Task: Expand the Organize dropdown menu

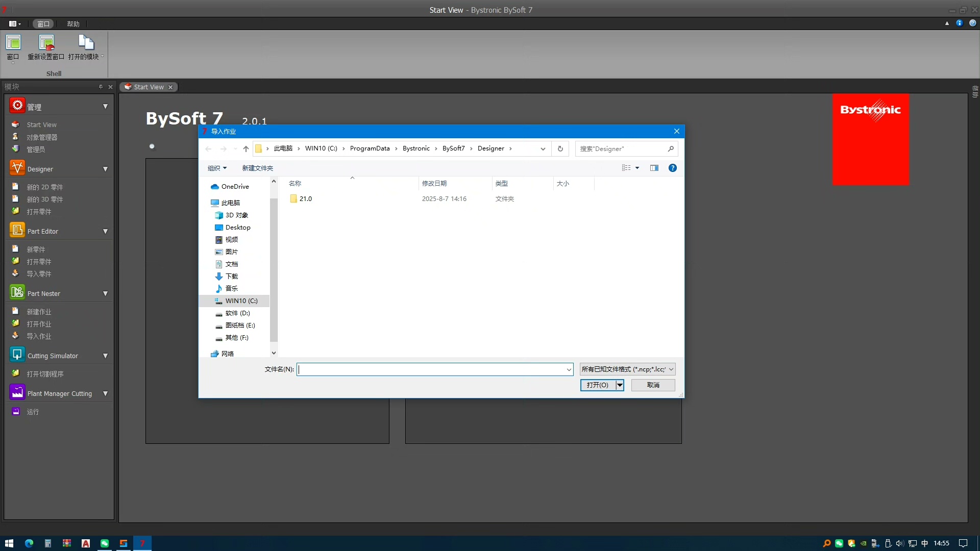Action: coord(217,168)
